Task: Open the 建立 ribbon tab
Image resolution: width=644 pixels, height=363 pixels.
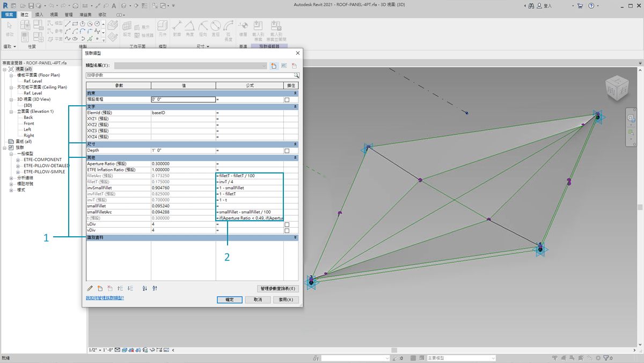Action: (x=24, y=14)
